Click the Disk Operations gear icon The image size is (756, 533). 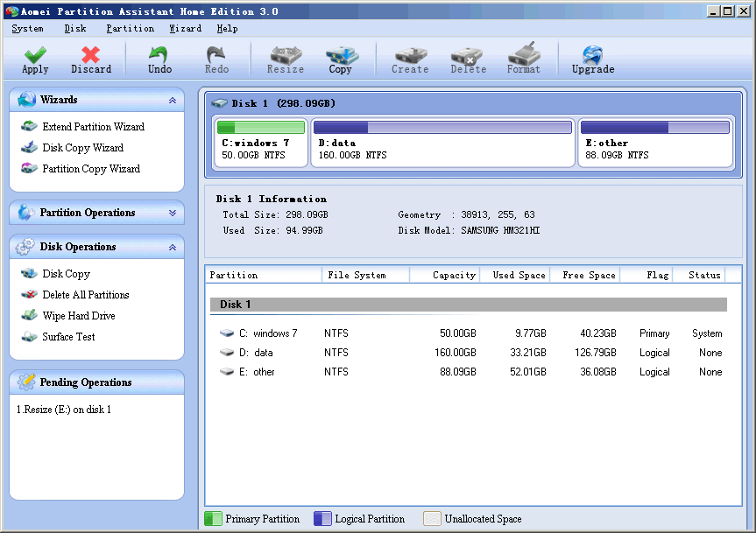[25, 247]
